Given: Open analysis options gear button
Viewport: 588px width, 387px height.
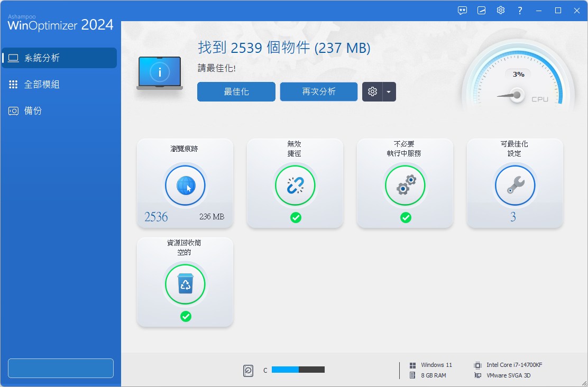Looking at the screenshot, I should tap(372, 91).
